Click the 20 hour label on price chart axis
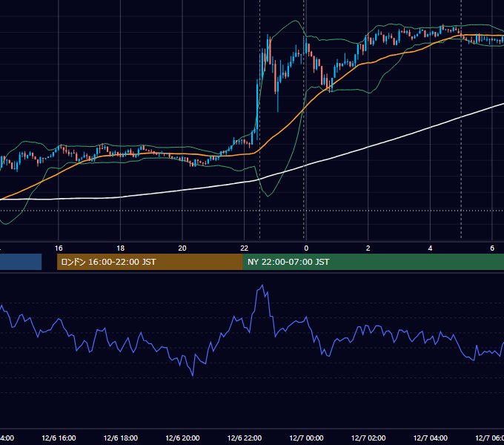504x445 pixels. coord(182,248)
